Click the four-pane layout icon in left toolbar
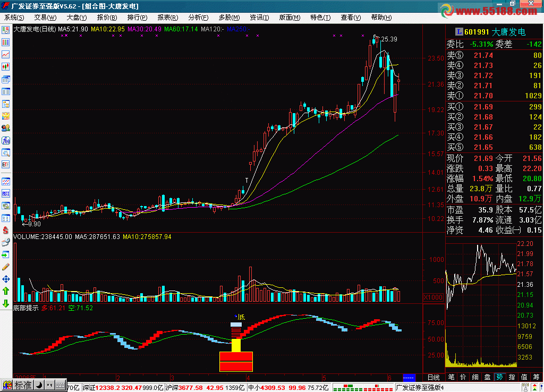 [x=5, y=218]
